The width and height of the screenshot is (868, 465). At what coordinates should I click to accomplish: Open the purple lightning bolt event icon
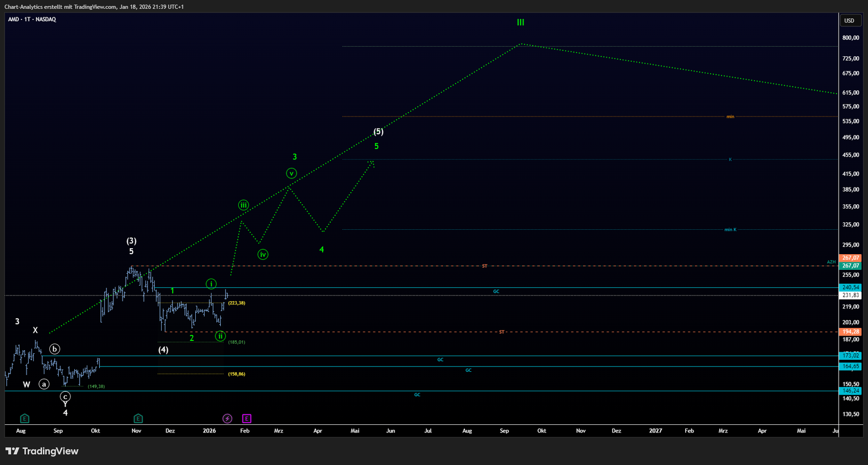point(228,418)
